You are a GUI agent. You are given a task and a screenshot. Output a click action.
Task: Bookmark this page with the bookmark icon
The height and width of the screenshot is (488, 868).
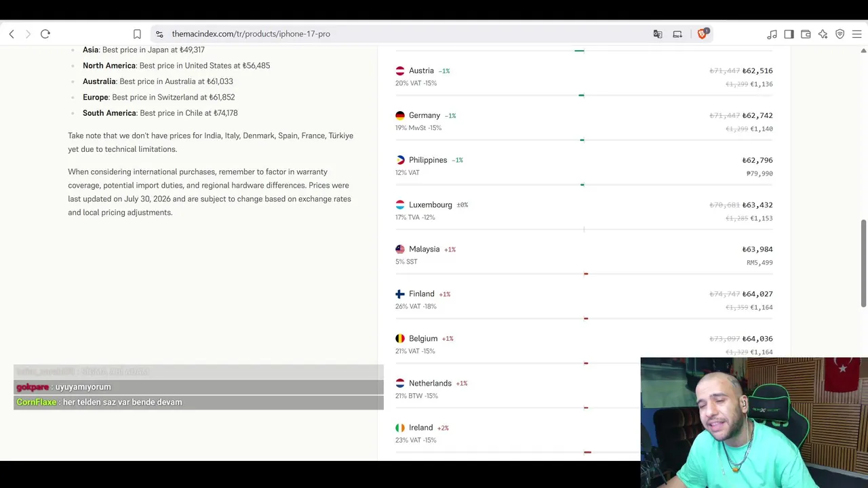click(x=137, y=34)
